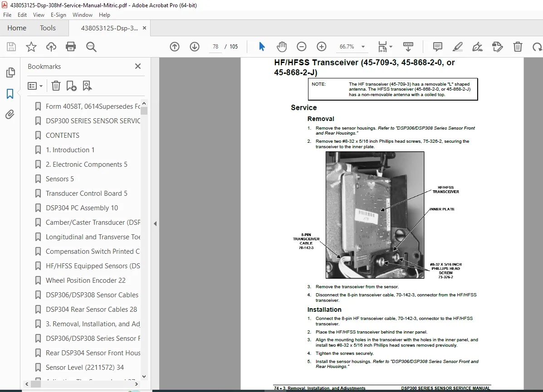Image resolution: width=543 pixels, height=392 pixels.
Task: Zoom in with plus icon
Action: (x=322, y=47)
